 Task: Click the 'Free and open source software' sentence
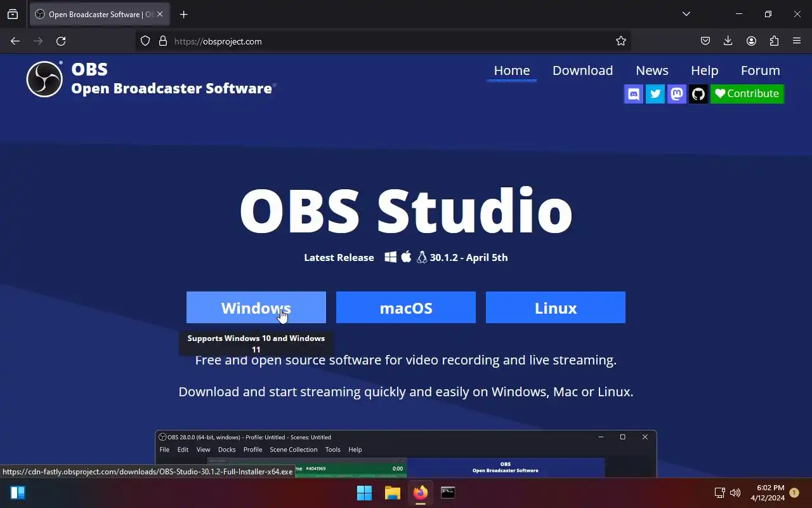point(406,360)
